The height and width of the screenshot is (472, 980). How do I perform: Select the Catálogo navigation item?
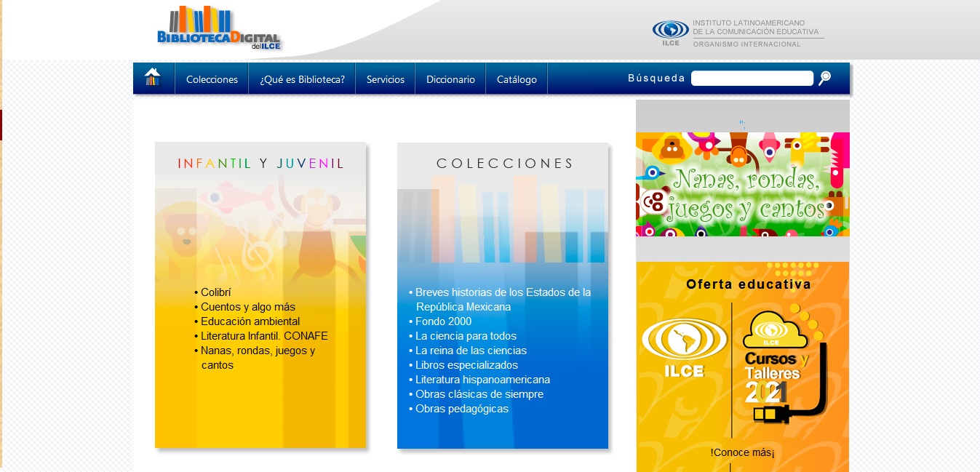point(516,79)
